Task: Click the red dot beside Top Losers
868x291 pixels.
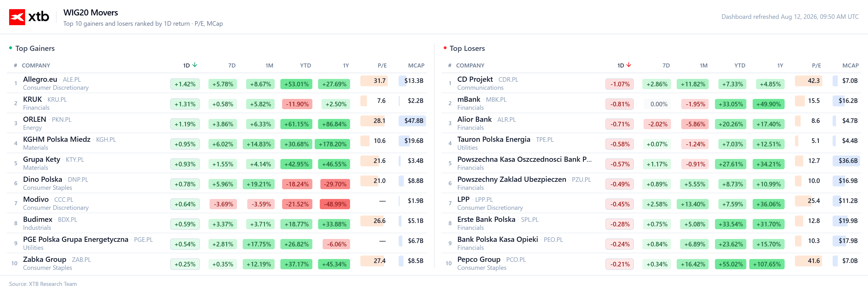Action: click(x=445, y=48)
